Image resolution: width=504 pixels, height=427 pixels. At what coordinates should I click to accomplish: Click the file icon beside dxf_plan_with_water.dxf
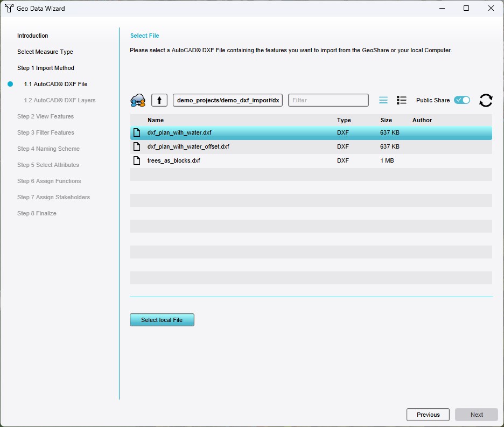coord(136,132)
